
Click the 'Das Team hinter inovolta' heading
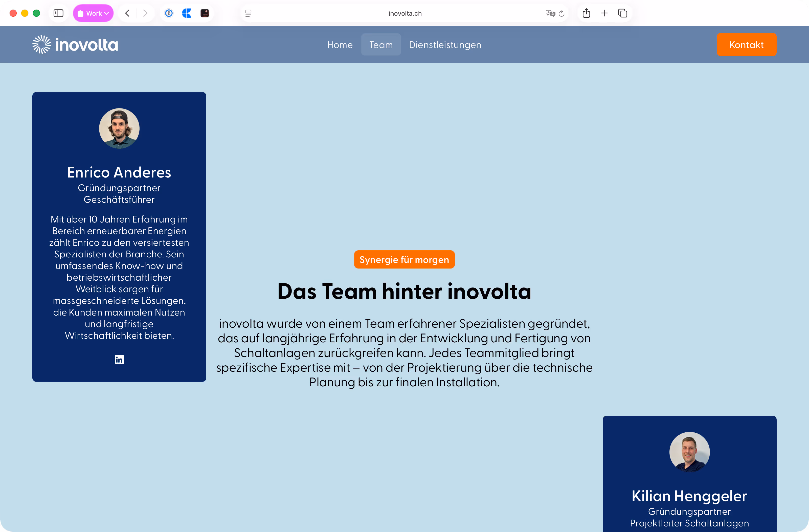coord(404,291)
